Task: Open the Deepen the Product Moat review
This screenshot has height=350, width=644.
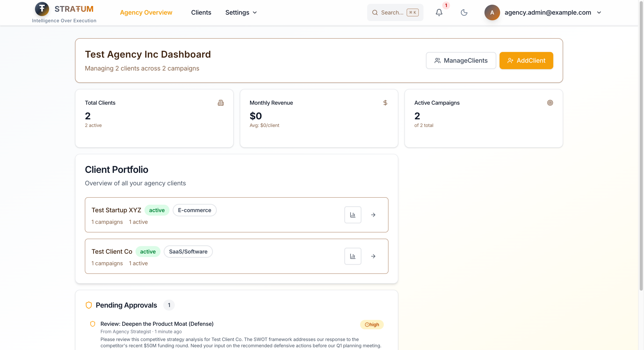Action: click(157, 324)
